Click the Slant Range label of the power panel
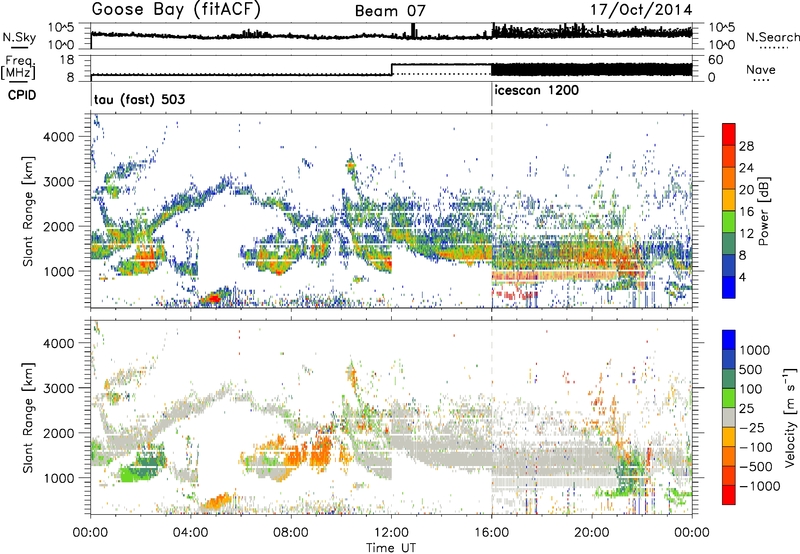Viewport: 800px width, 554px height. 28,211
